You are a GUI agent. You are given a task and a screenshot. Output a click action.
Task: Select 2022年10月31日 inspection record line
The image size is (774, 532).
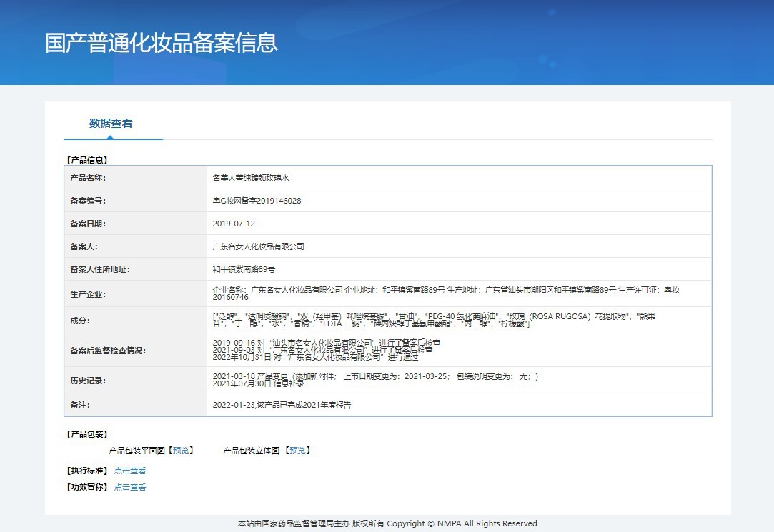[315, 357]
